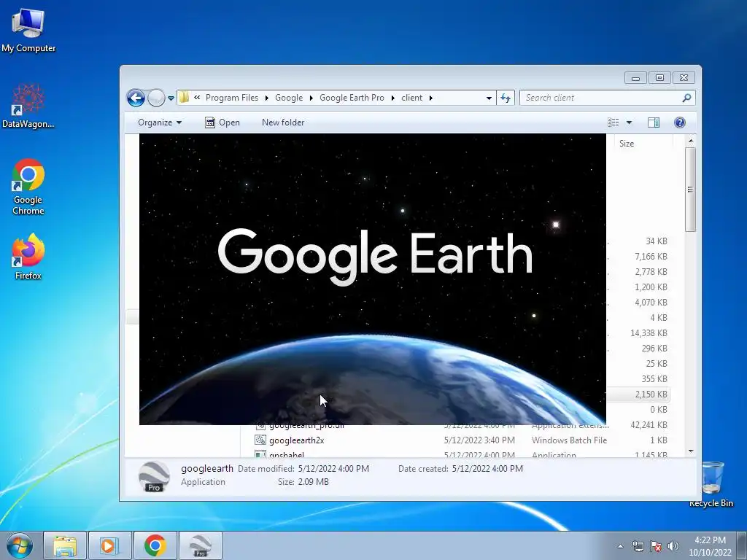Image resolution: width=747 pixels, height=560 pixels.
Task: Show hidden breadcrumb path with double chevron
Action: (x=197, y=98)
